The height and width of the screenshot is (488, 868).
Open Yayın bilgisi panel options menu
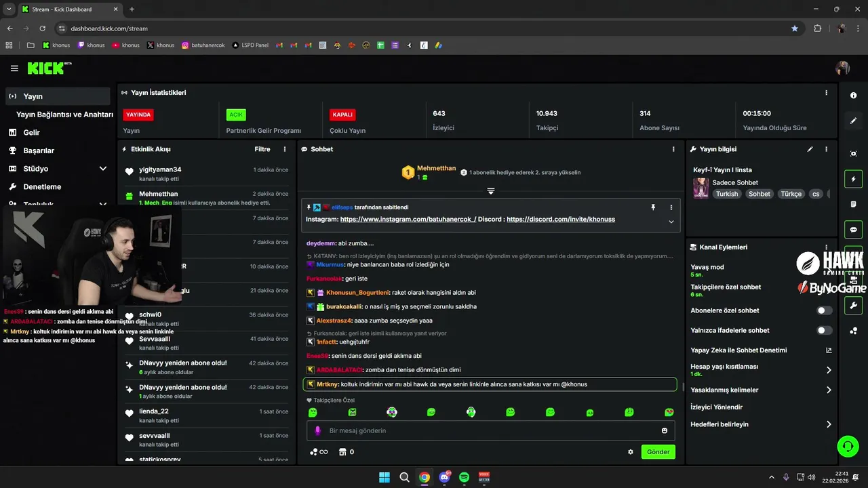point(826,149)
